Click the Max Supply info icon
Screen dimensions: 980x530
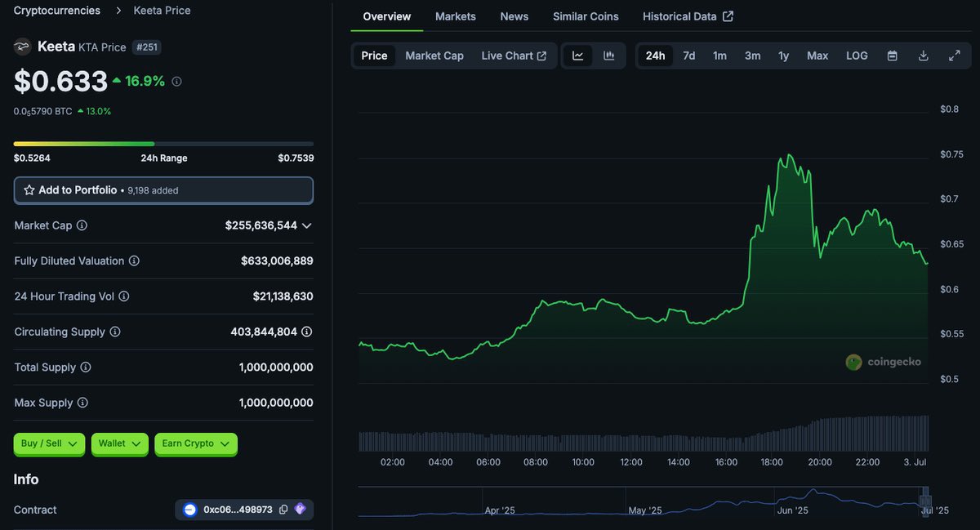82,403
